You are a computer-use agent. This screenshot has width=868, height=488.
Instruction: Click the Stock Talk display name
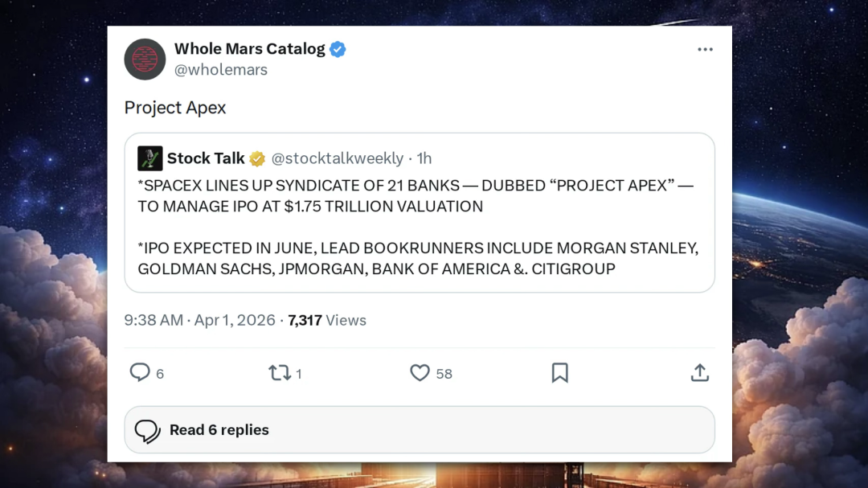pyautogui.click(x=206, y=158)
